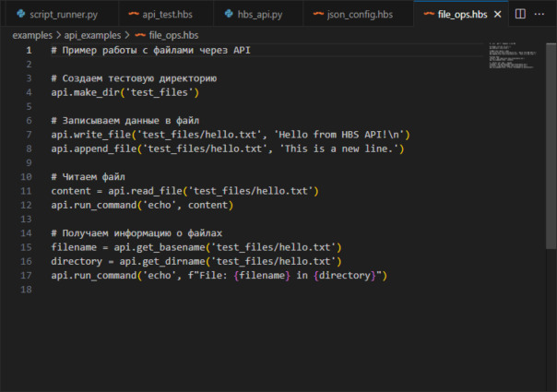Click the Python icon on script_runner.py tab

(x=19, y=15)
